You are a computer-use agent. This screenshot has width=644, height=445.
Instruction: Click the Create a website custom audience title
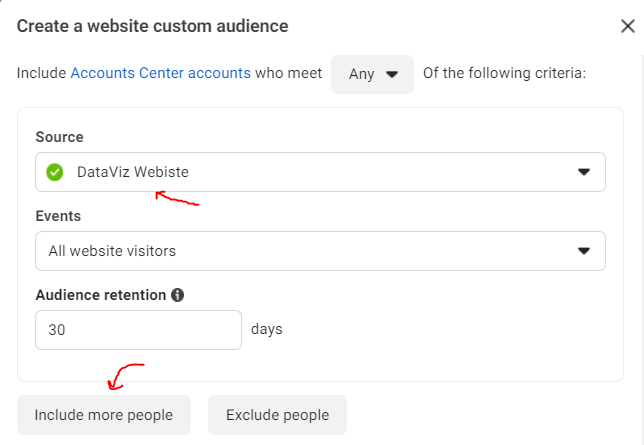(x=154, y=25)
